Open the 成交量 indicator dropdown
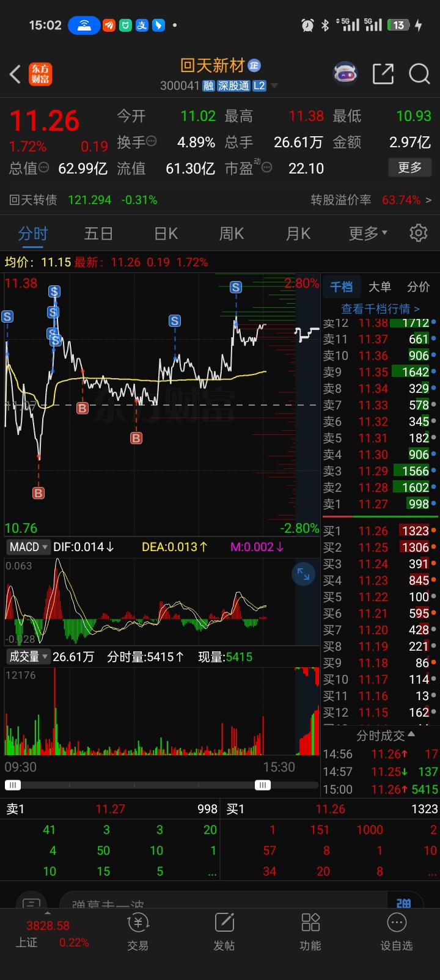This screenshot has width=440, height=980. click(x=28, y=656)
